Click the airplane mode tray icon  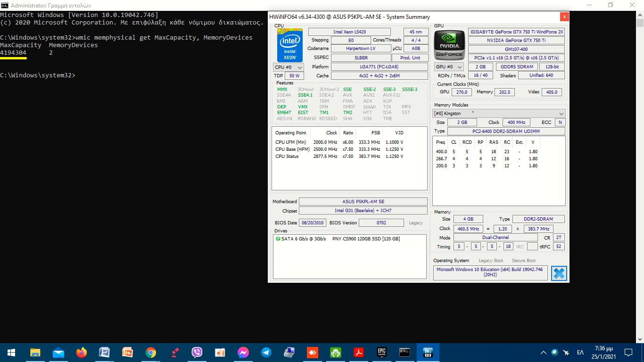coord(566,352)
